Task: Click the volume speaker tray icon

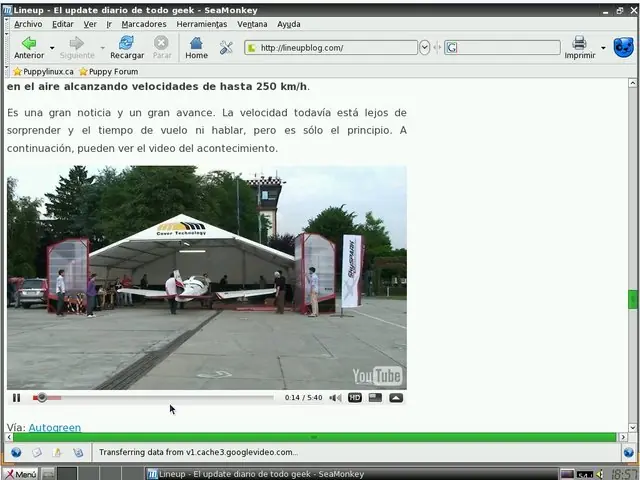Action: pyautogui.click(x=600, y=474)
